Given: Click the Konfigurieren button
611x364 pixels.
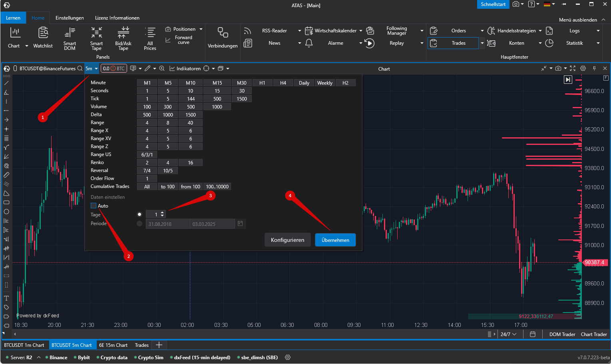Looking at the screenshot, I should click(x=288, y=240).
